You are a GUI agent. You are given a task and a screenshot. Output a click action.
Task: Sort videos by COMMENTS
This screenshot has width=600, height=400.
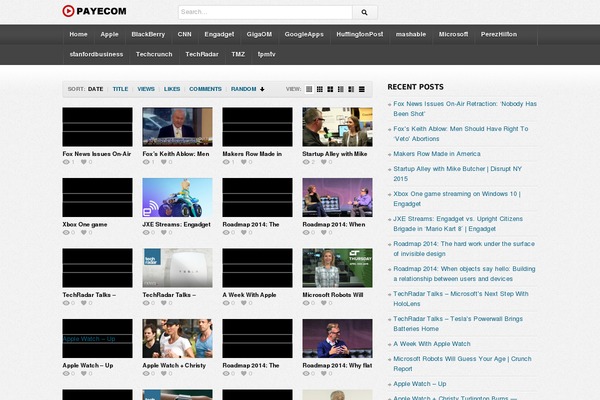coord(205,89)
